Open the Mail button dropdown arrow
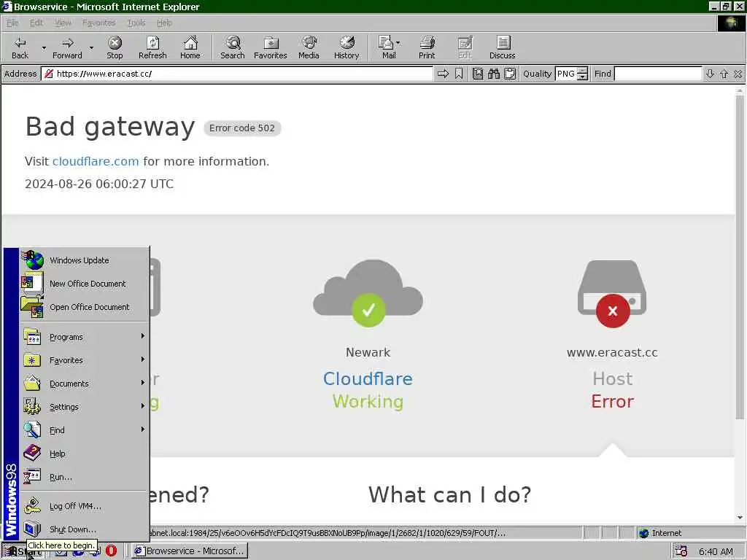This screenshot has width=747, height=560. coord(398,43)
